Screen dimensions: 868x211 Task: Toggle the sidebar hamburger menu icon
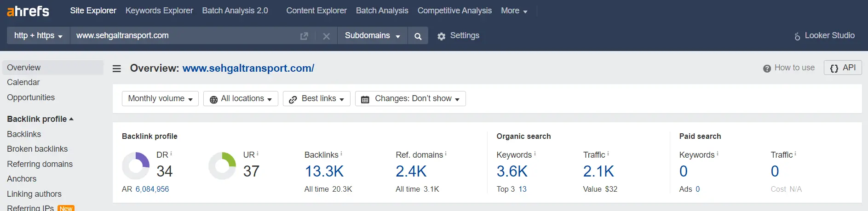coord(117,68)
